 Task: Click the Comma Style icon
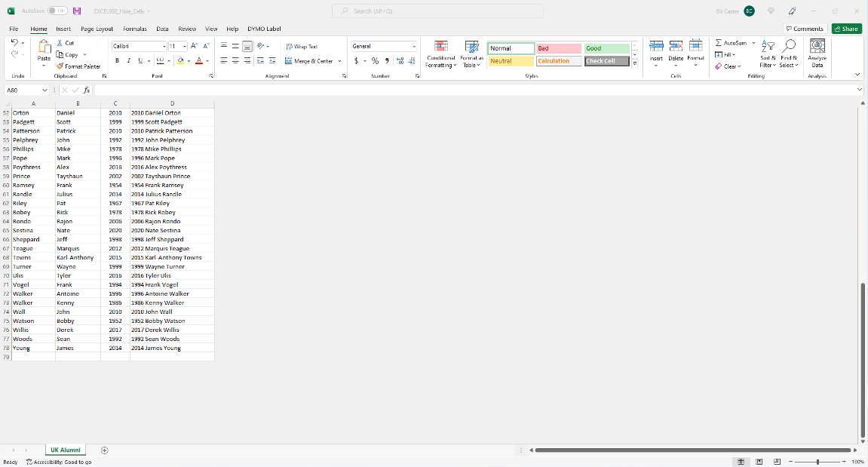[x=386, y=61]
